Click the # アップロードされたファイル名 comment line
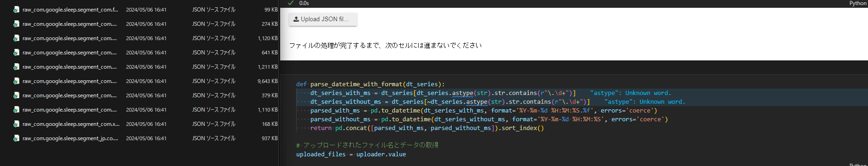The height and width of the screenshot is (166, 868). tap(368, 145)
